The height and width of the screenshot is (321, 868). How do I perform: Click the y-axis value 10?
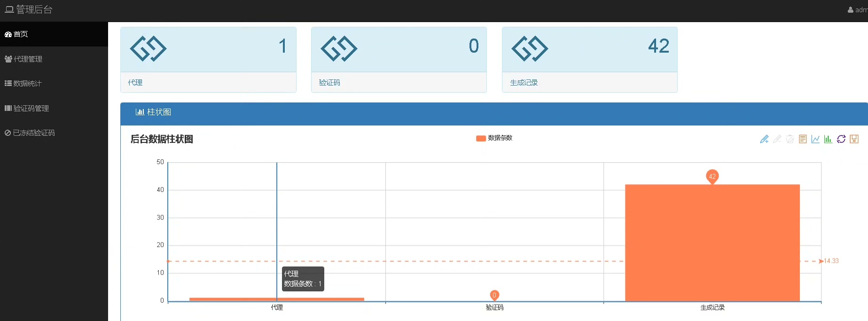pos(160,273)
